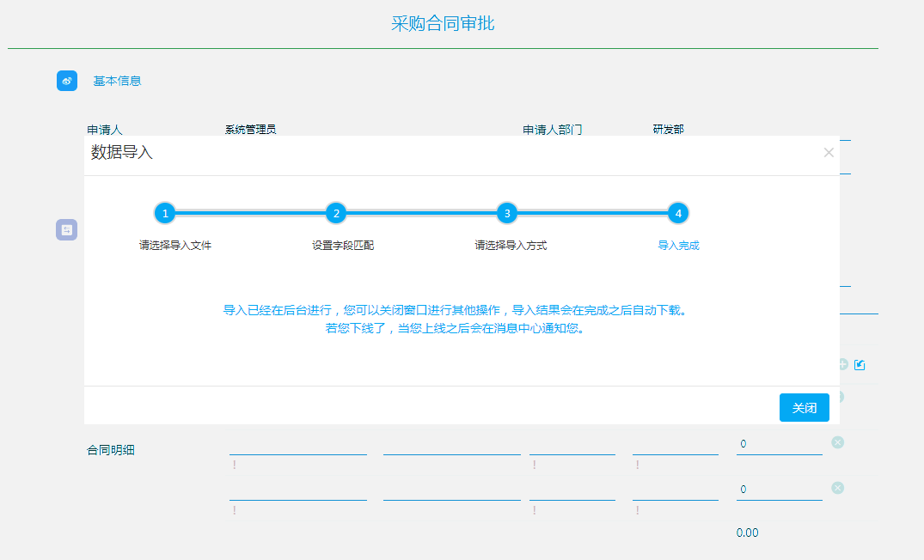Click the second row's amount field showing 0
This screenshot has height=560, width=924.
(x=779, y=490)
